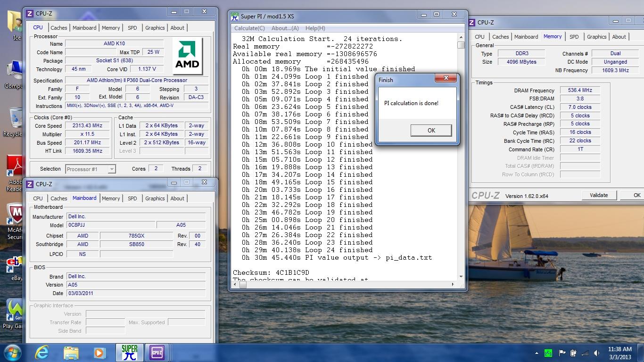Click the Super PI vertical scrollbar down arrow
The image size is (644, 362).
click(461, 277)
